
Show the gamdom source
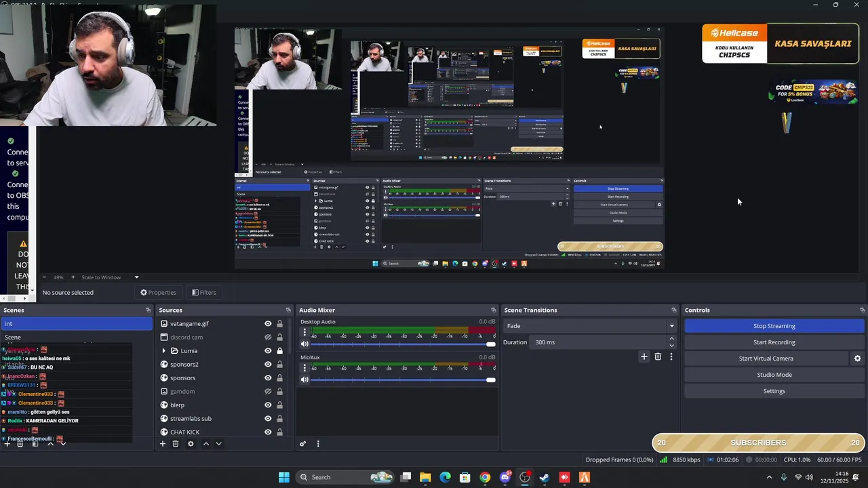tap(268, 392)
